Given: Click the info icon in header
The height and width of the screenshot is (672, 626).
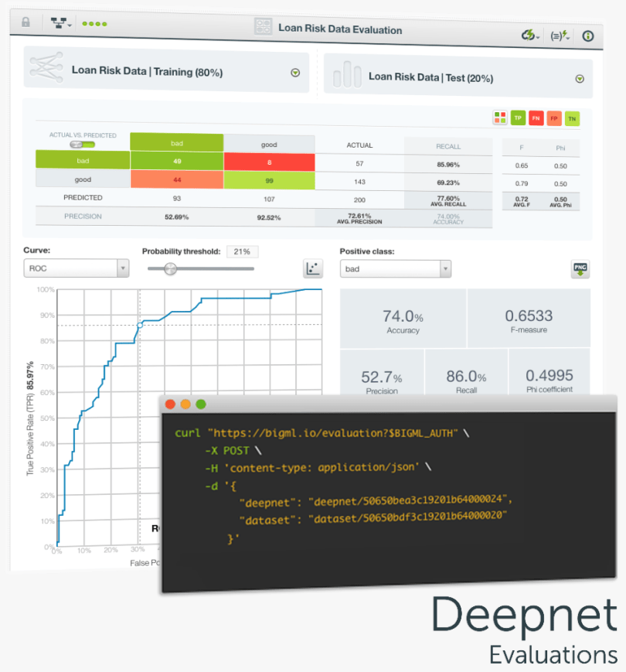Looking at the screenshot, I should point(587,36).
